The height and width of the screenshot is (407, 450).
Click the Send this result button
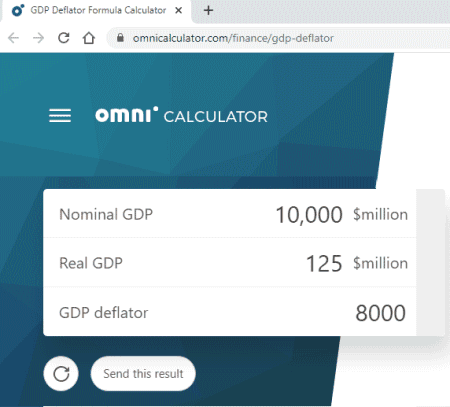tap(143, 374)
